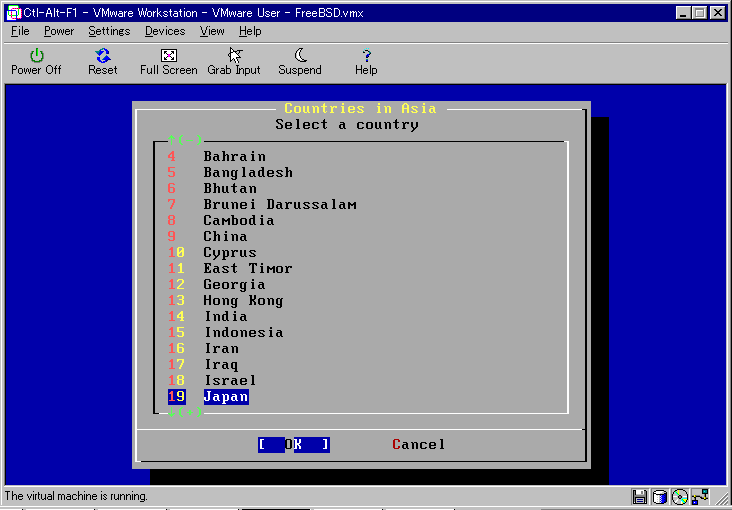
Task: Click the Reset toolbar icon
Action: (x=103, y=62)
